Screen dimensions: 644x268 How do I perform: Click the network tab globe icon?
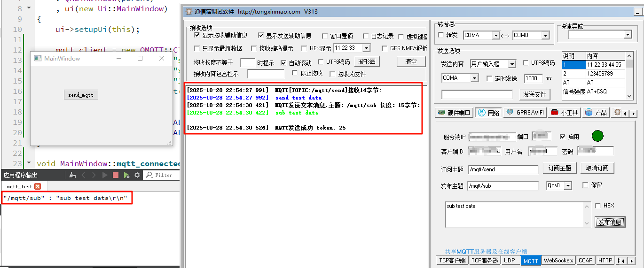[x=481, y=113]
